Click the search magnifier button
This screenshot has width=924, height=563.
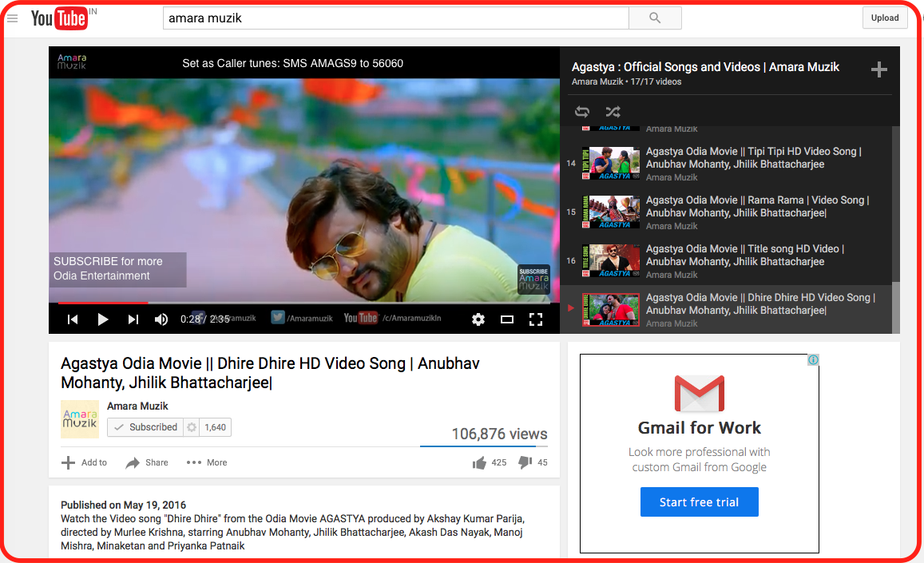pos(655,18)
